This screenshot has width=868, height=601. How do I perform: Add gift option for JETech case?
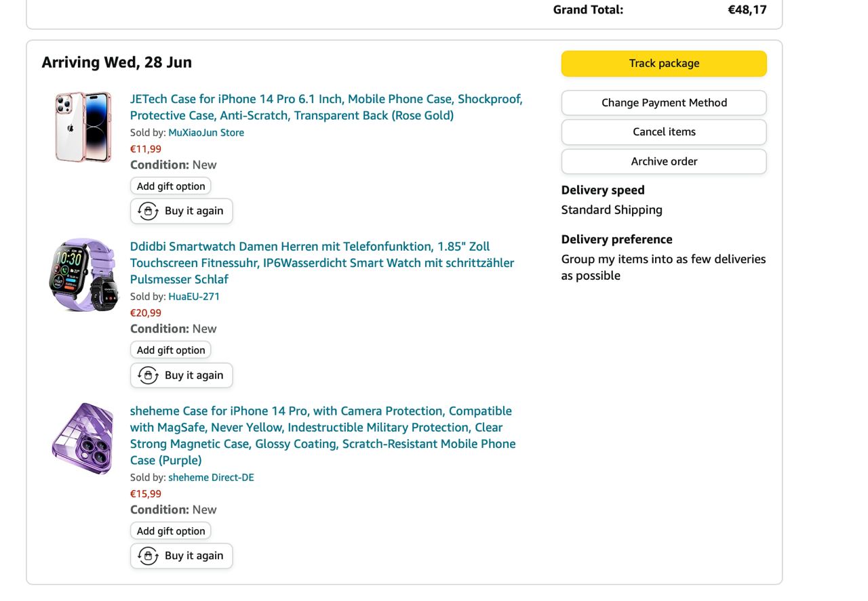click(171, 186)
